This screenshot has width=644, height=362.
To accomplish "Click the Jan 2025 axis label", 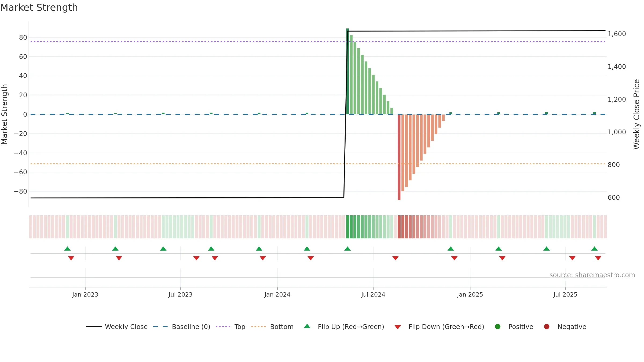I will coord(470,294).
